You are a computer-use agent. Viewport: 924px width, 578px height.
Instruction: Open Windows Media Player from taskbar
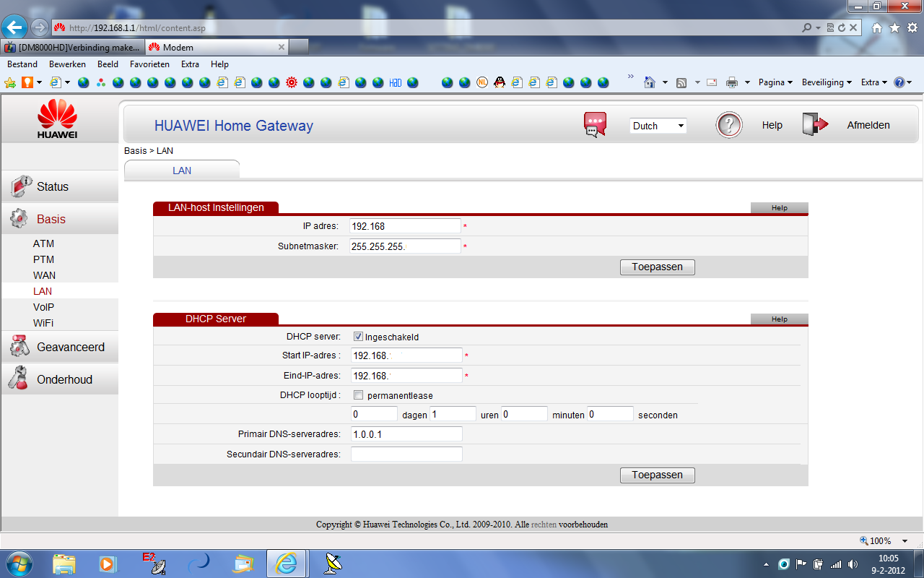click(x=108, y=563)
